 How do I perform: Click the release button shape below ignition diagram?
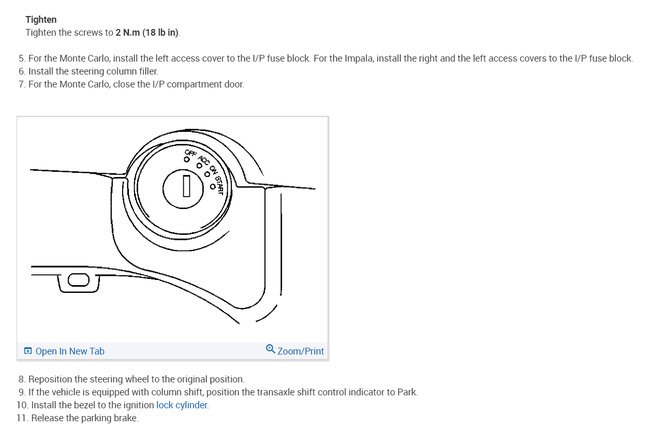coord(78,280)
